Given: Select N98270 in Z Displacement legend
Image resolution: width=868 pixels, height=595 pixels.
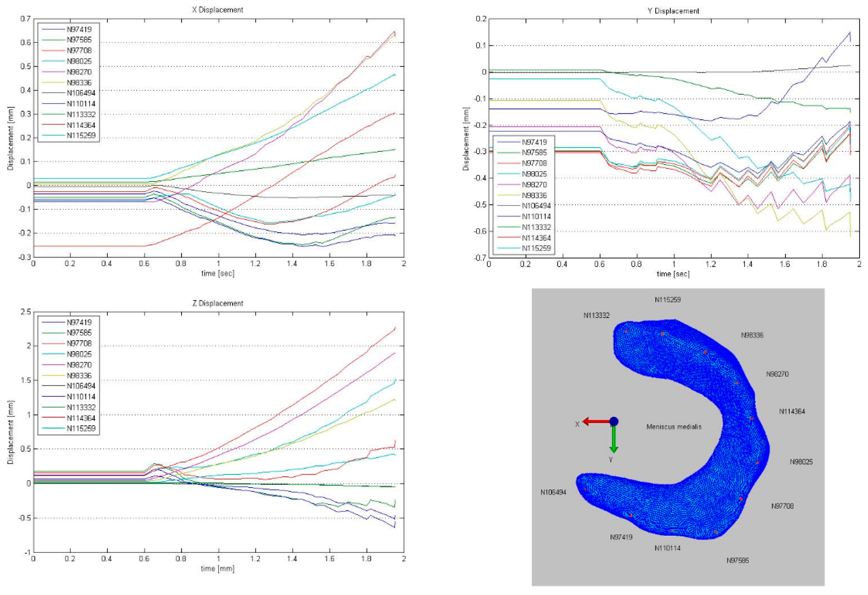Looking at the screenshot, I should tap(79, 365).
